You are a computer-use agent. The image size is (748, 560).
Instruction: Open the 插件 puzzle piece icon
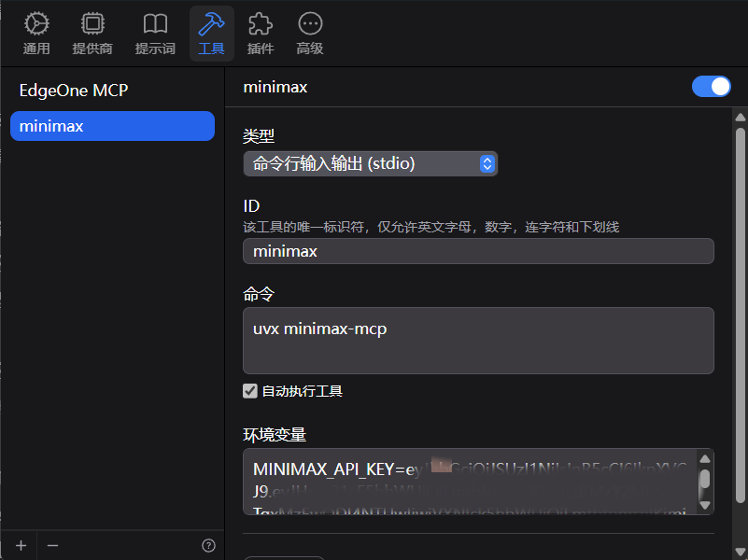261,25
